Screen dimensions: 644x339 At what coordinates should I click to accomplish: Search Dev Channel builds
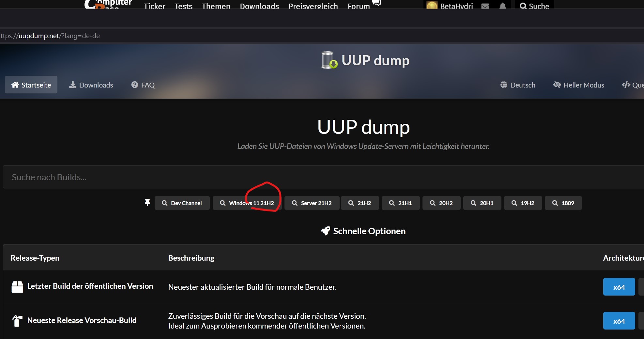point(182,203)
